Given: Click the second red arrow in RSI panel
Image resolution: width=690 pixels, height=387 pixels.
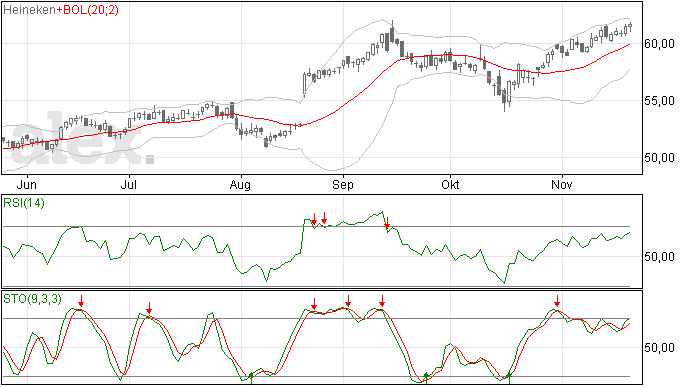Looking at the screenshot, I should tap(324, 217).
